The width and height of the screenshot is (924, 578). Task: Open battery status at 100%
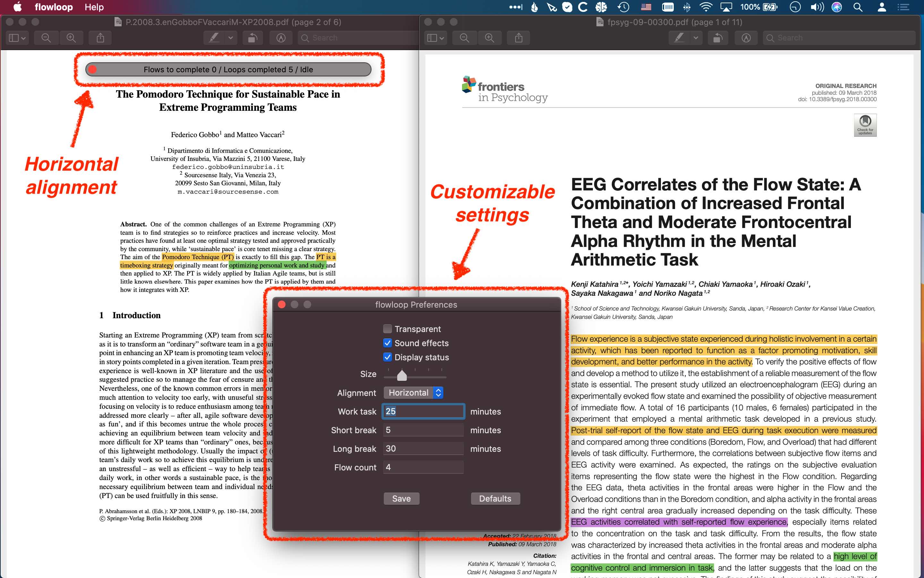click(x=759, y=7)
